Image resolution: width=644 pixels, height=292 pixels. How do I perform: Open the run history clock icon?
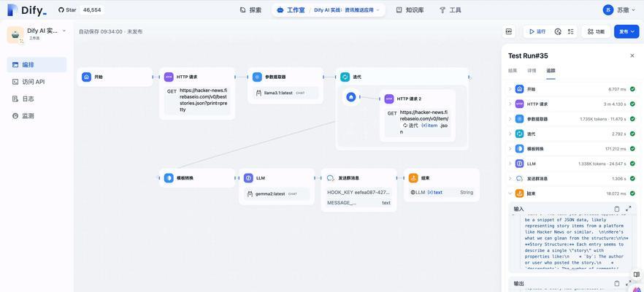(558, 31)
